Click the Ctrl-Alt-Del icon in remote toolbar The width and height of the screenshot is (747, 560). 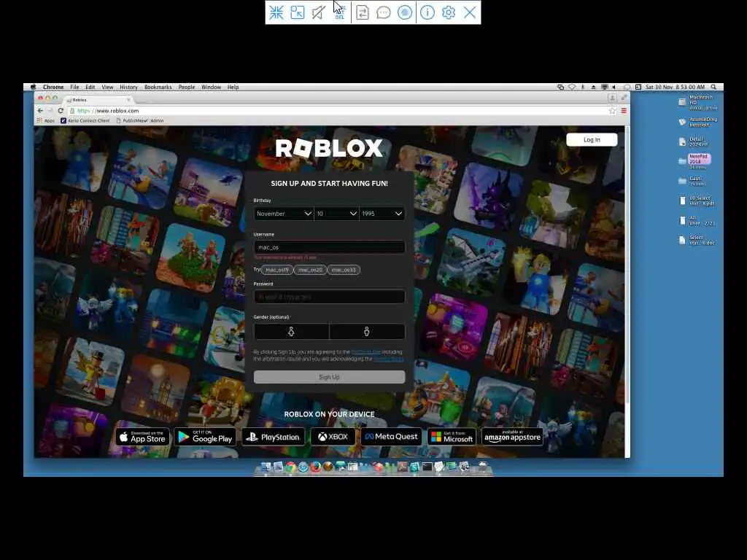click(340, 12)
